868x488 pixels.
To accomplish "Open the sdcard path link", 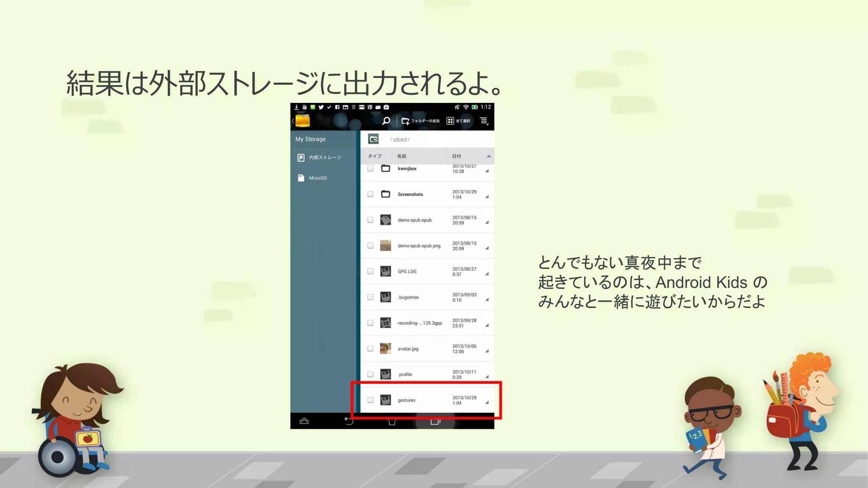I will pos(400,139).
